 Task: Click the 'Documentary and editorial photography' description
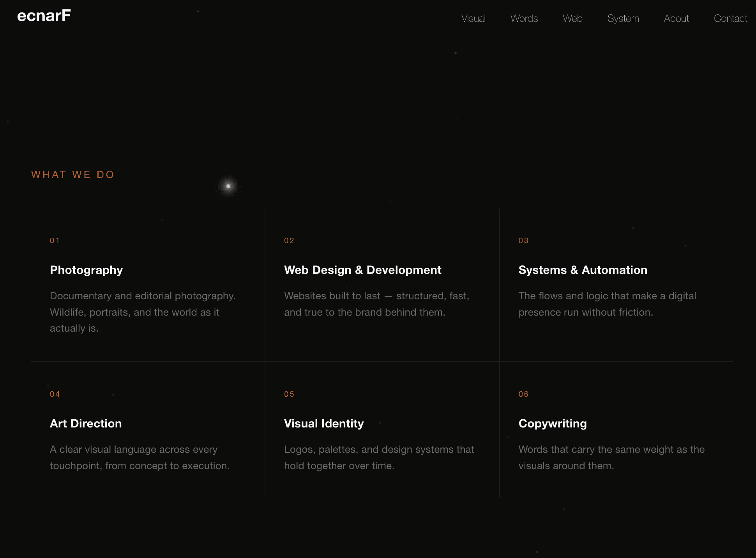pos(143,312)
